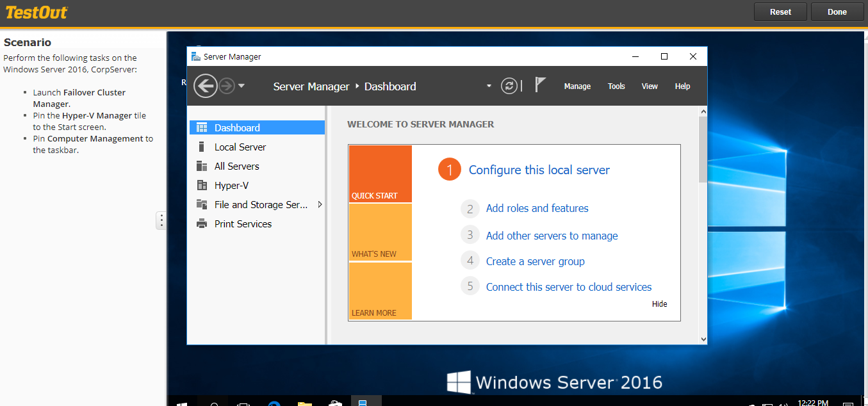Open File Explorer from the taskbar
The image size is (868, 406).
[304, 404]
